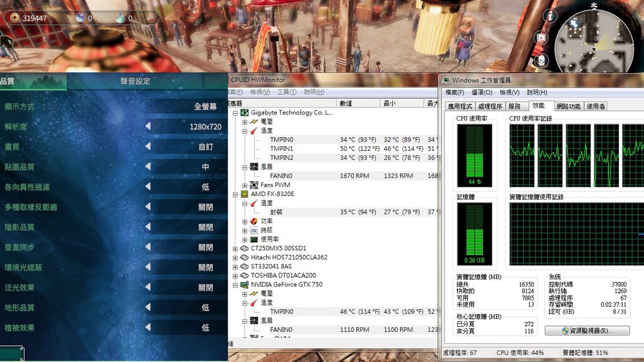This screenshot has height=362, width=644.
Task: Click the TOSHIBA DT01ACA200 drive icon
Action: click(245, 275)
